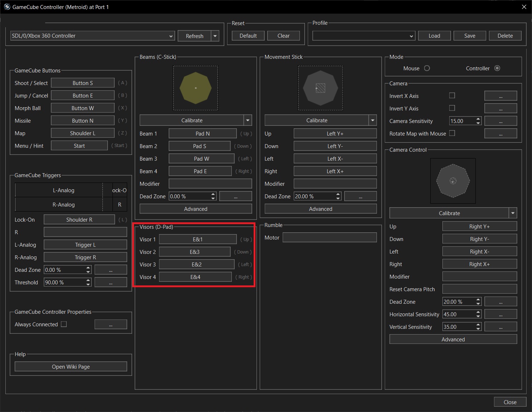532x412 pixels.
Task: Toggle Rotate Map with Mouse checkbox
Action: click(452, 133)
